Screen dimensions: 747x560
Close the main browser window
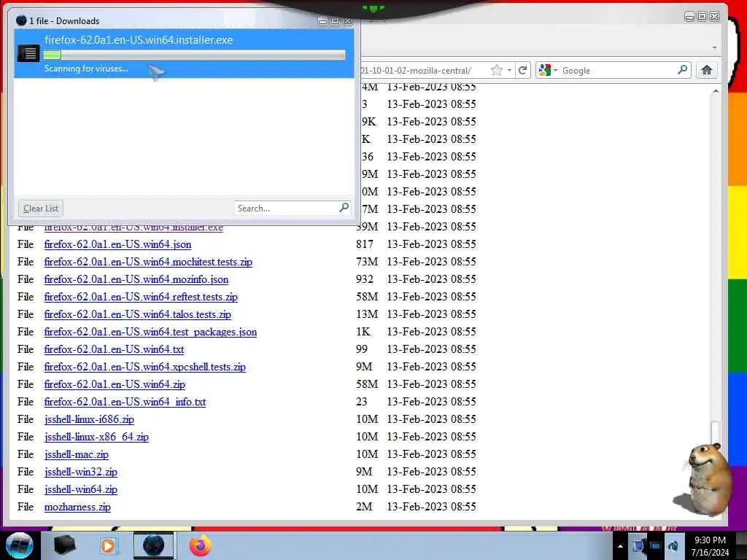coord(715,17)
